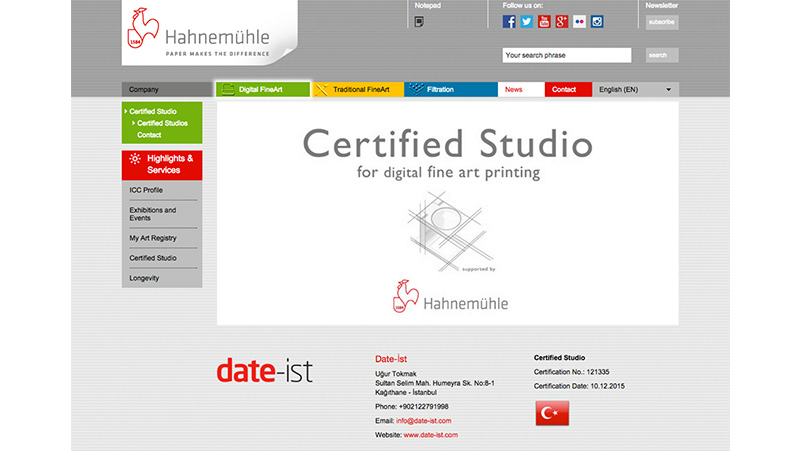
Task: Expand the Certified Studio sidebar arrow item
Action: (x=151, y=111)
